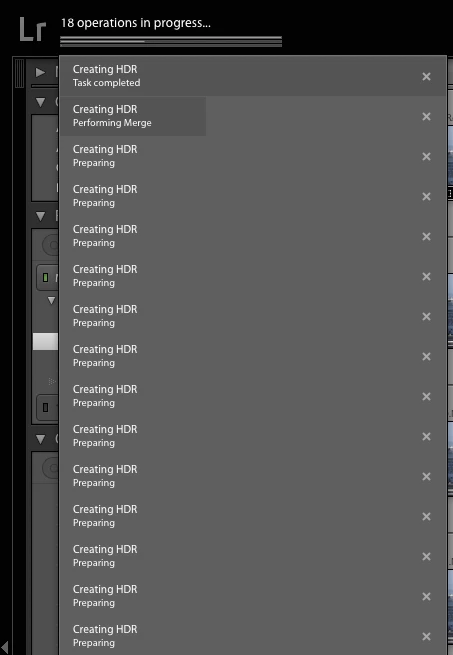Viewport: 453px width, 655px height.
Task: Cancel the HDR task Performing Merge
Action: click(x=426, y=117)
